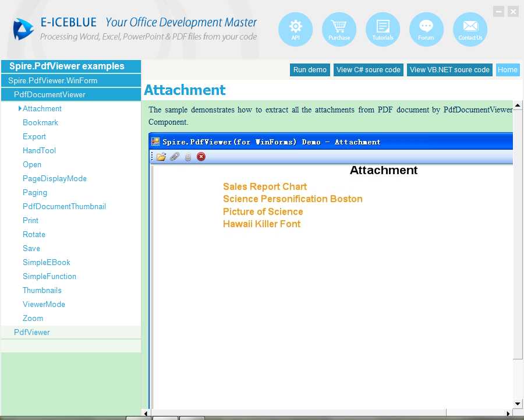Click horizontal scrollbar right arrow
524x420 pixels.
[508, 414]
